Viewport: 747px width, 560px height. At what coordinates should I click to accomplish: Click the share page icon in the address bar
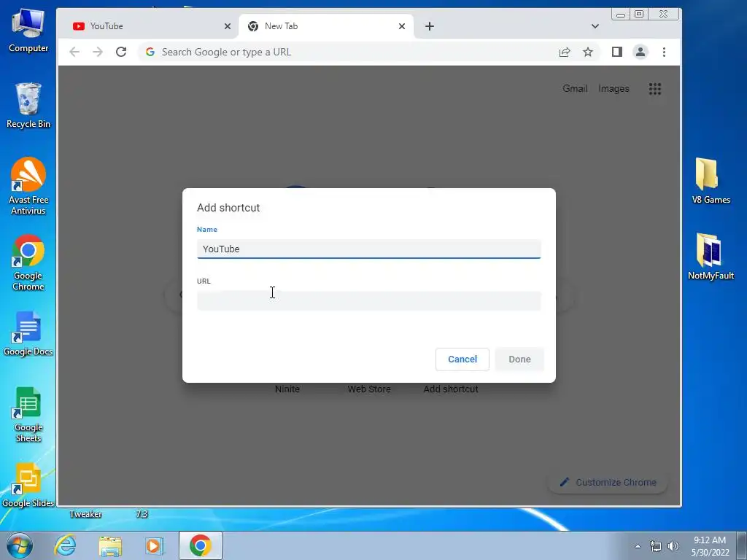[x=565, y=52]
